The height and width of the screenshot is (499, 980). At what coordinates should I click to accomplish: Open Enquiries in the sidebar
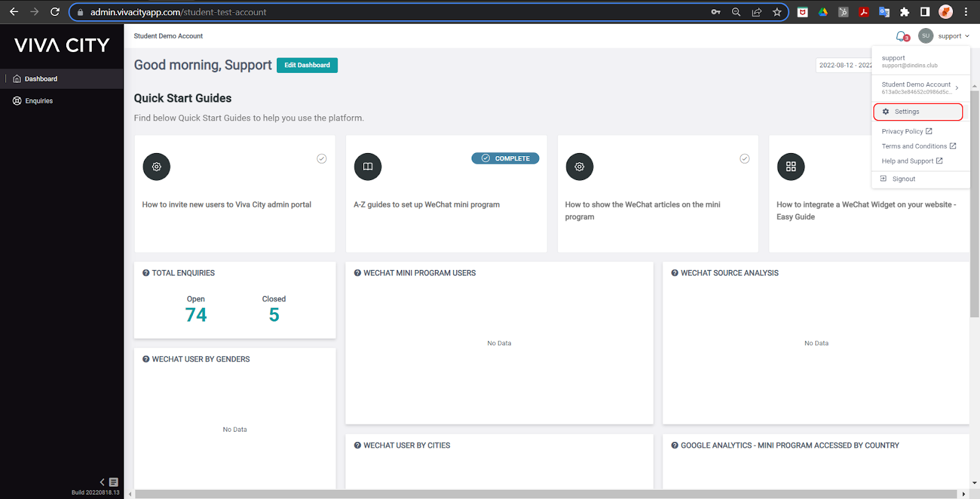pos(62,101)
